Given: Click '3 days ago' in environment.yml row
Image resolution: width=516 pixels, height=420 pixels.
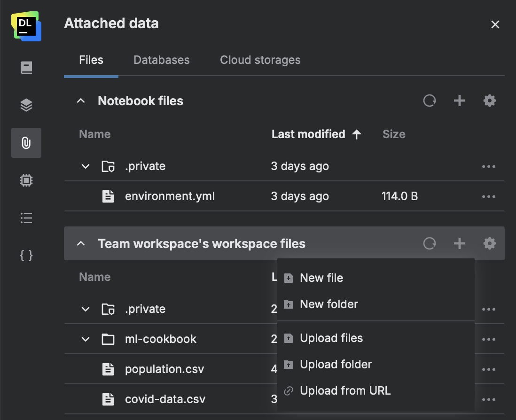Looking at the screenshot, I should [300, 196].
